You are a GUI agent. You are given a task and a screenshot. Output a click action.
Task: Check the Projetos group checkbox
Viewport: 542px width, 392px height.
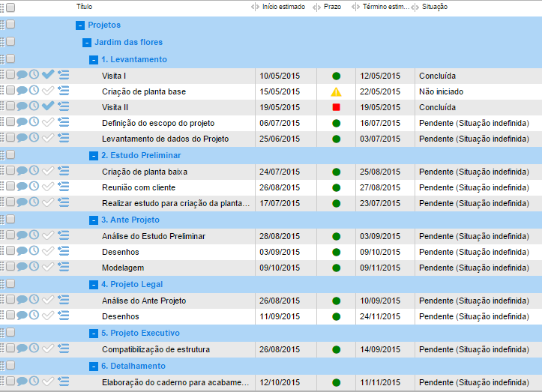[10, 24]
